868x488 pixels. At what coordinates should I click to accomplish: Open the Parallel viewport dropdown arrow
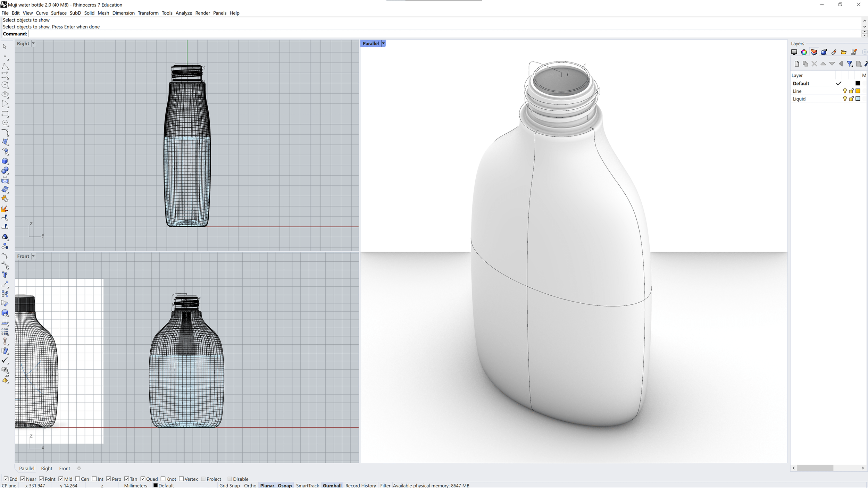(x=383, y=43)
